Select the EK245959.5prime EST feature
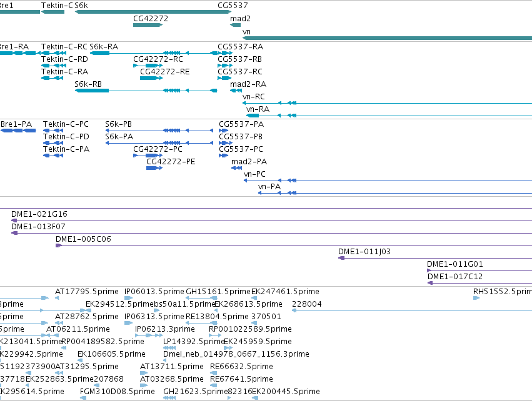The height and width of the screenshot is (401, 532). [228, 349]
